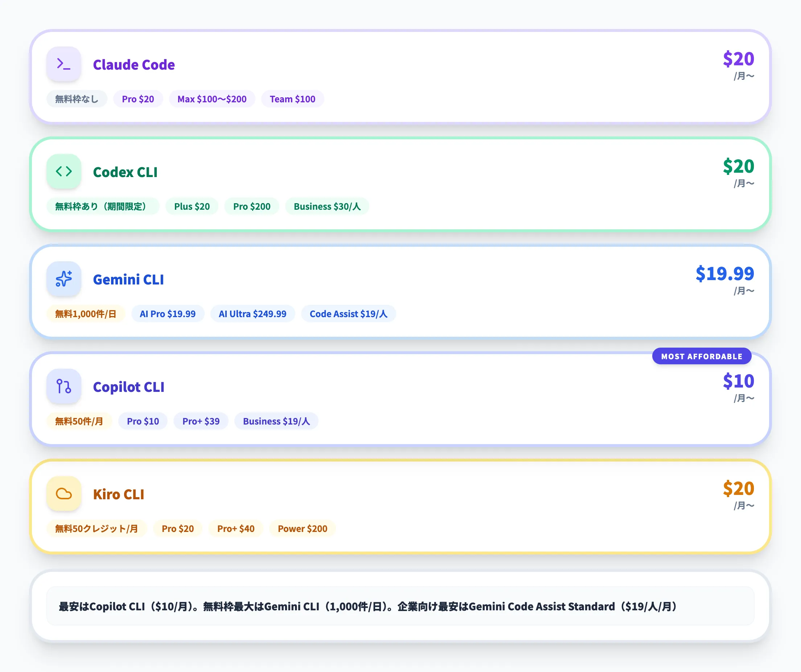Image resolution: width=801 pixels, height=672 pixels.
Task: Click the Gemini CLI sparkle icon
Action: pos(64,279)
